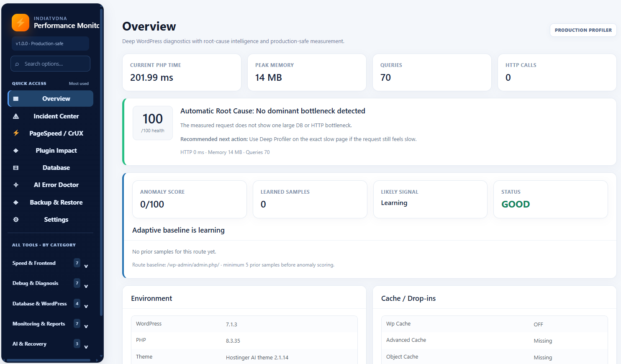The image size is (621, 364).
Task: Click the Plugin Impact diamond icon
Action: tap(16, 151)
